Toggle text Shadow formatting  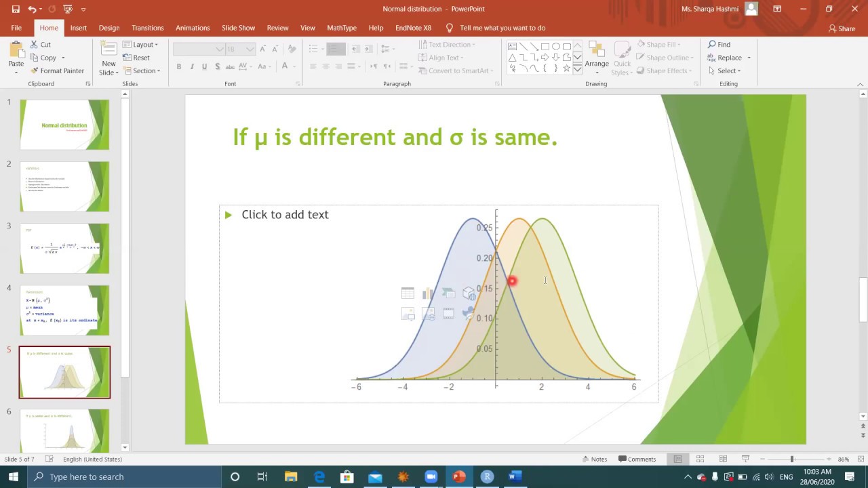point(217,66)
